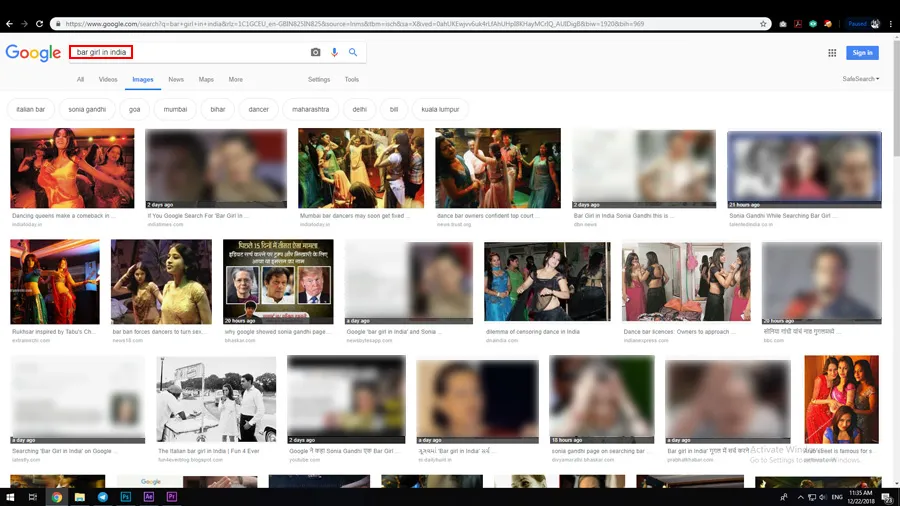Select the Images tab

pos(143,80)
